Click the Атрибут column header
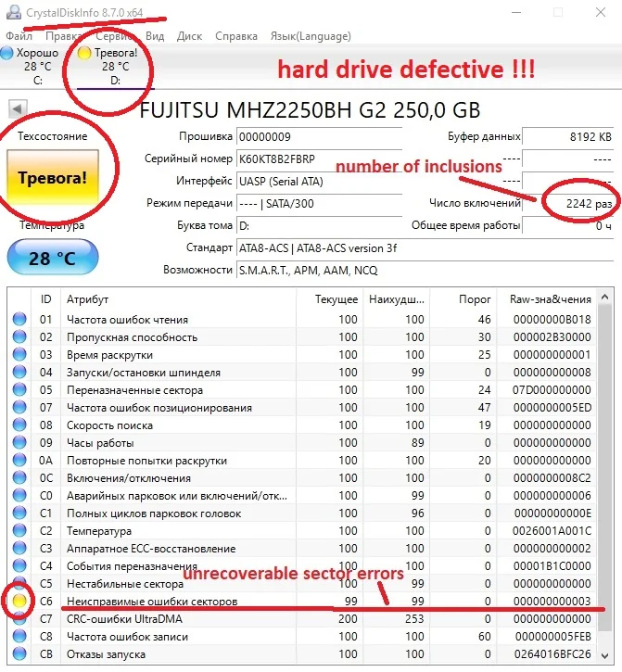The image size is (622, 672). pos(178,298)
